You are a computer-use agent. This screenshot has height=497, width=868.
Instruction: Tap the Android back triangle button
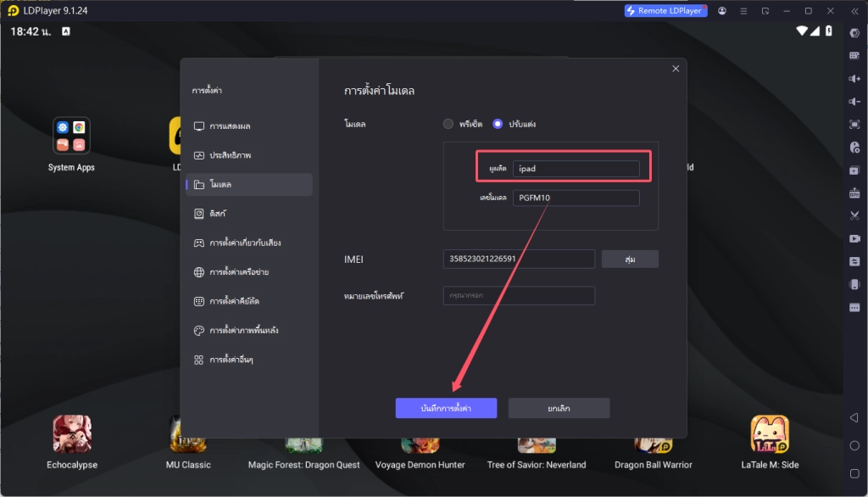pos(854,417)
